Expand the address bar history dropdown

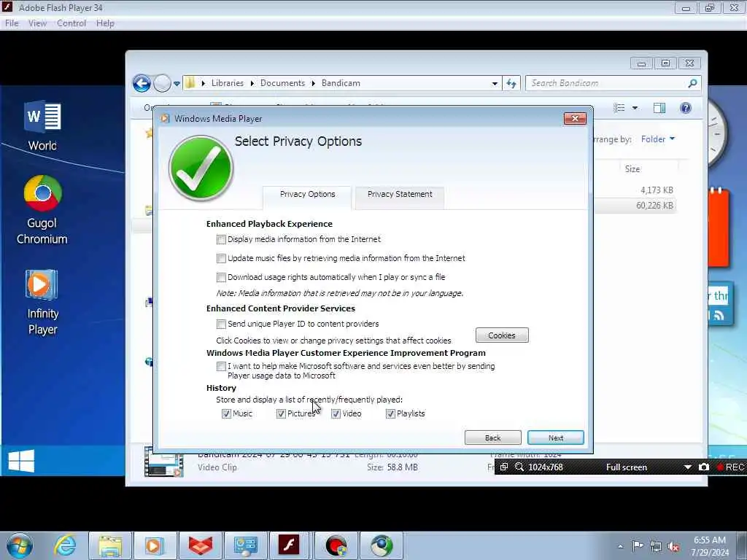[x=495, y=83]
